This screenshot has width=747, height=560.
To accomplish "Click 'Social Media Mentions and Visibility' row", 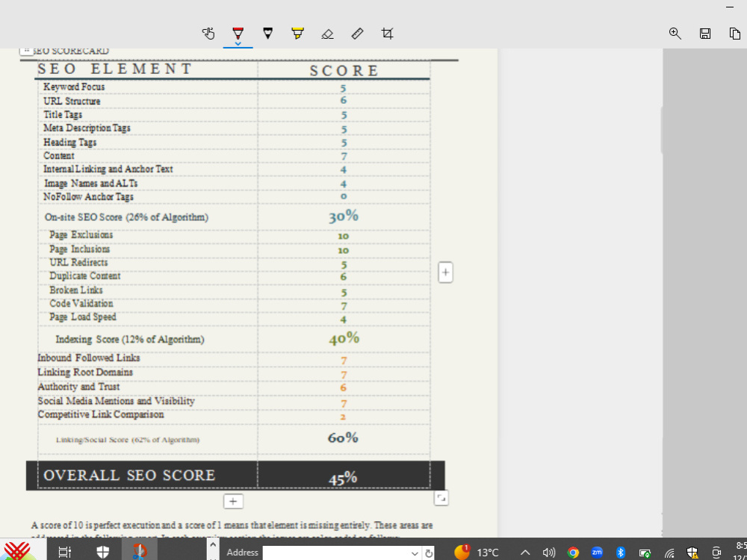I will 117,401.
